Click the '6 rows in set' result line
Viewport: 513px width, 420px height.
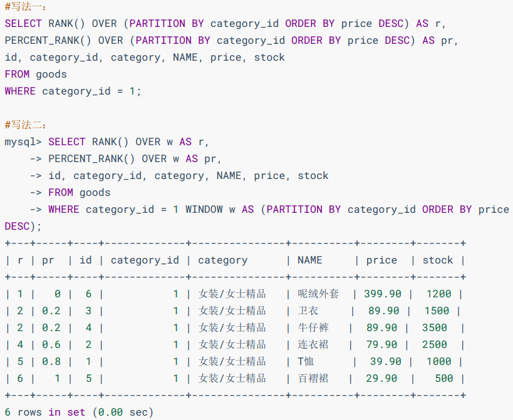(79, 412)
